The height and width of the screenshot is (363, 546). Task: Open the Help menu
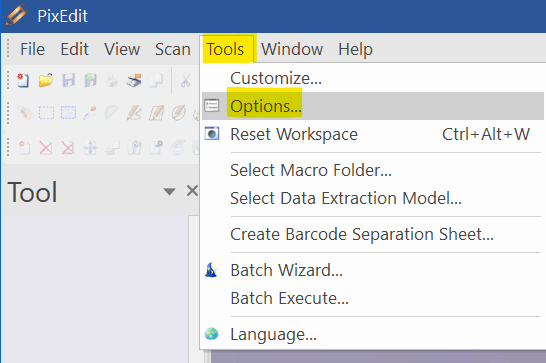(x=356, y=49)
